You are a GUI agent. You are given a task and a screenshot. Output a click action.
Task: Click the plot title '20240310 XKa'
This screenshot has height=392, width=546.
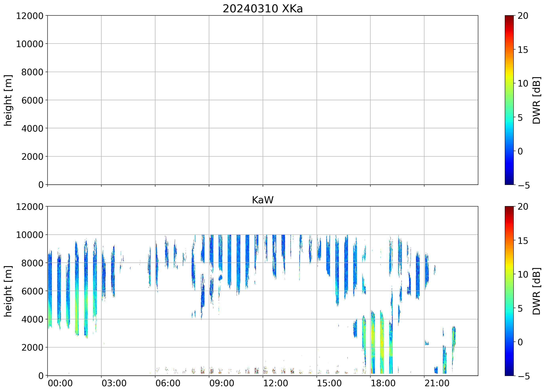[x=262, y=9]
